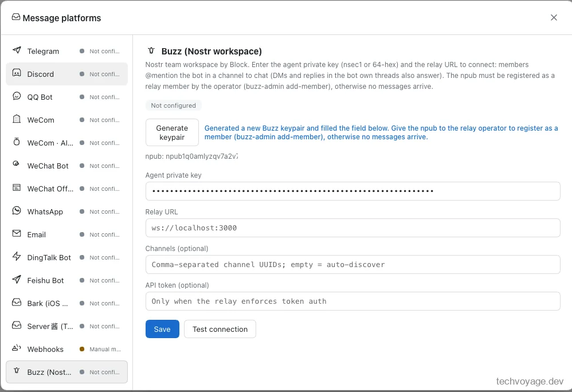Click the Telegram paper-plane icon
Screen dimensions: 572x392
pos(17,50)
